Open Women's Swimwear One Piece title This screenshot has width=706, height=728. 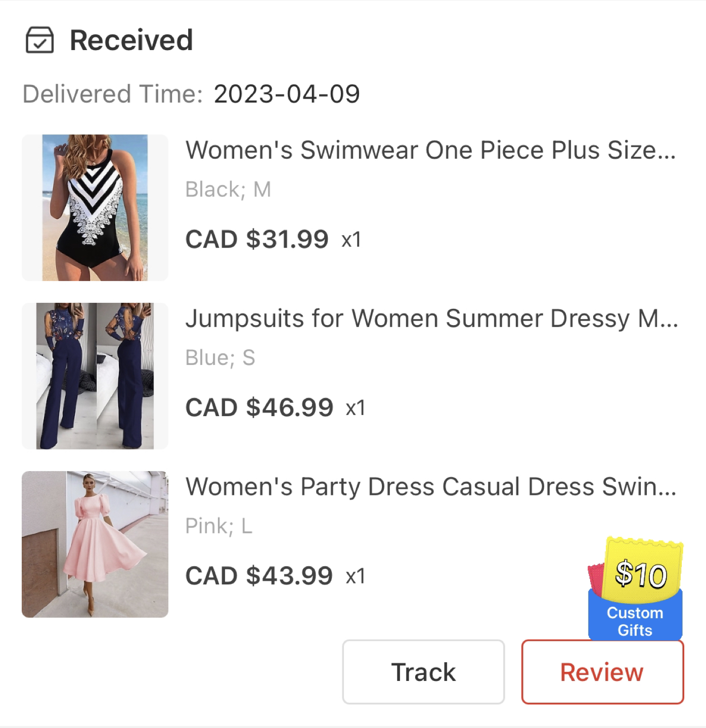click(431, 150)
